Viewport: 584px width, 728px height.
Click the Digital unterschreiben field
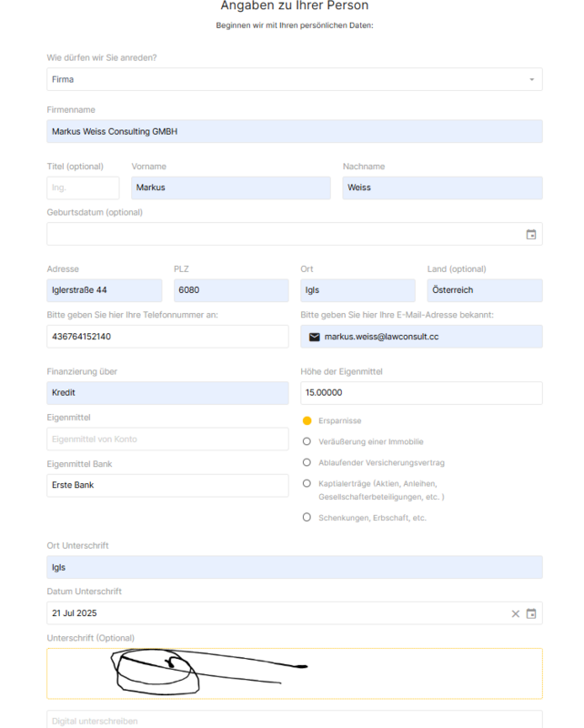(x=294, y=720)
